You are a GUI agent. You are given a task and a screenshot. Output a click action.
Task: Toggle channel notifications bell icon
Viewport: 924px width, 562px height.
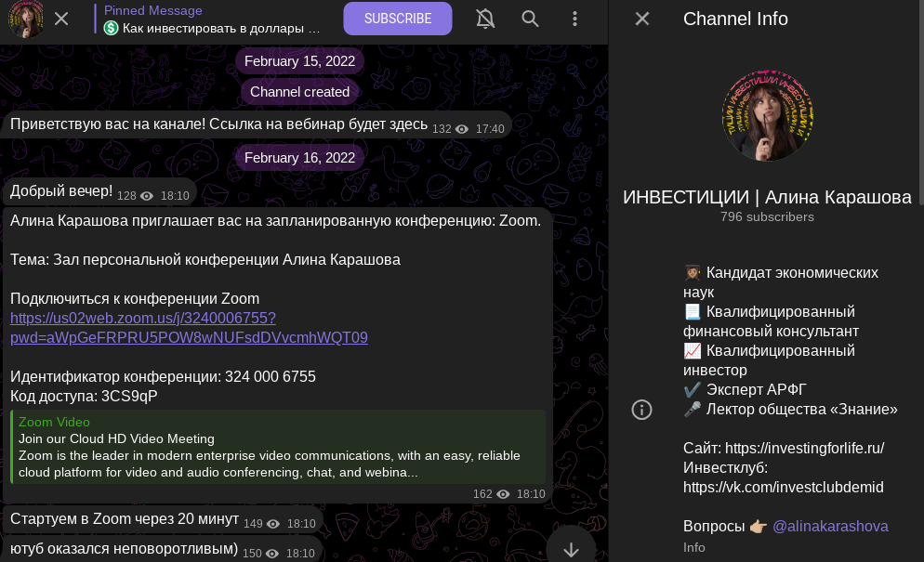click(485, 19)
